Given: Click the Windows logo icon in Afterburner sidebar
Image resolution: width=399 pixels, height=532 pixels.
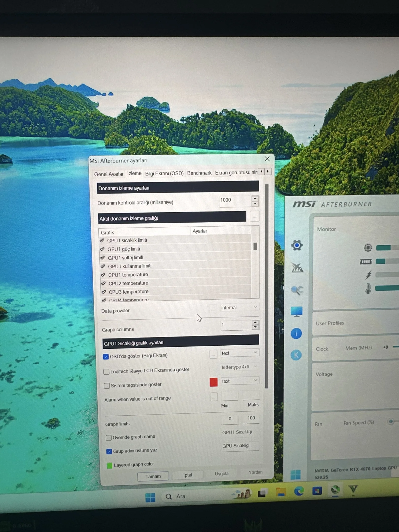Looking at the screenshot, I should click(x=296, y=474).
